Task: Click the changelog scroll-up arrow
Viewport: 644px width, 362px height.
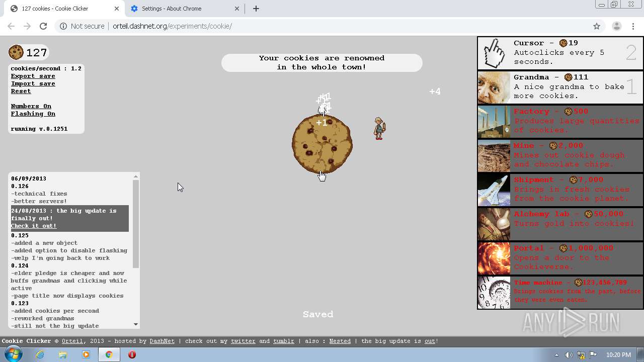Action: 136,176
